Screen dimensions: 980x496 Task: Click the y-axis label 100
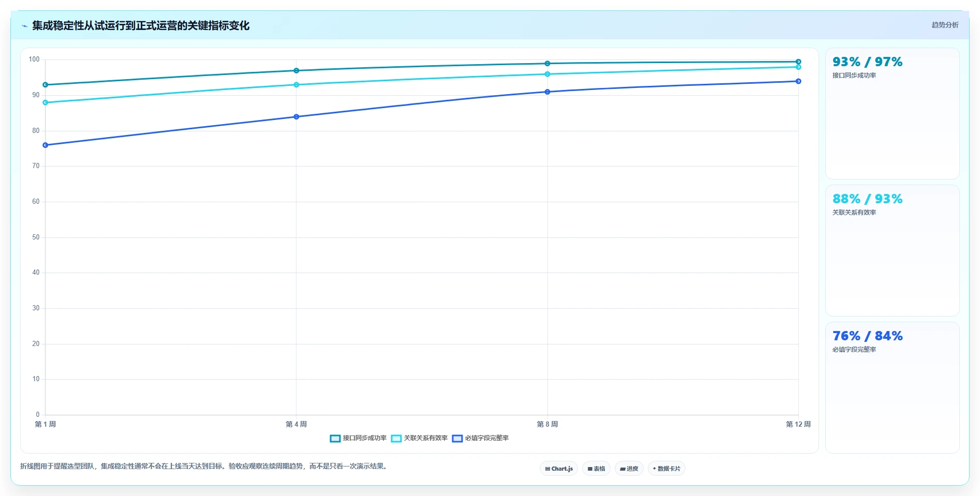(x=34, y=59)
